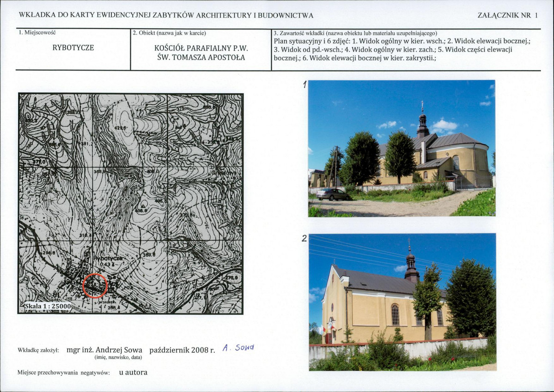Viewport: 554px width, 392px height.
Task: Click the red circle on the map
Action: [x=95, y=286]
